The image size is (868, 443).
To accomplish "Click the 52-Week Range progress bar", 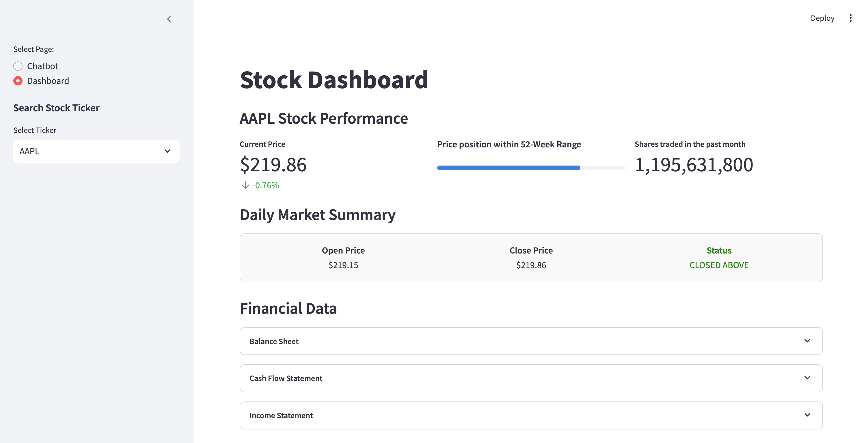I will 531,168.
